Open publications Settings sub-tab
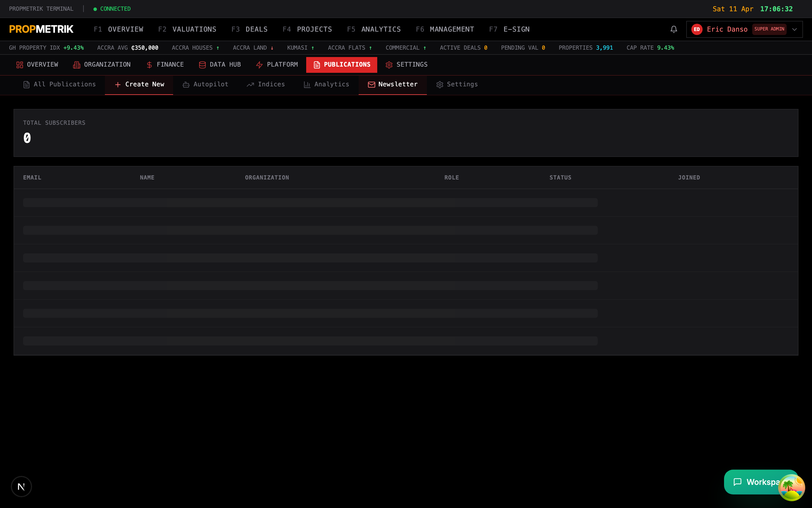This screenshot has height=508, width=812. point(457,84)
